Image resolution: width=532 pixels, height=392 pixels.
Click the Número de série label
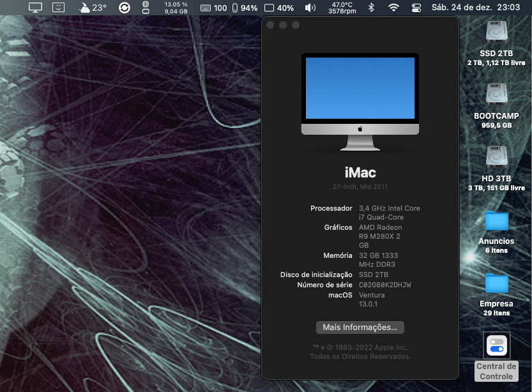click(324, 285)
